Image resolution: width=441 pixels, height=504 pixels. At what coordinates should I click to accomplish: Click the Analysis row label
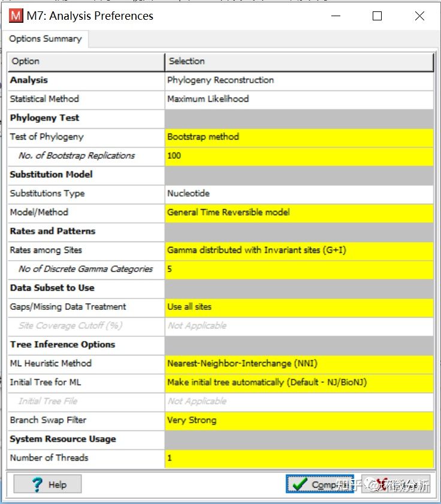pos(29,80)
